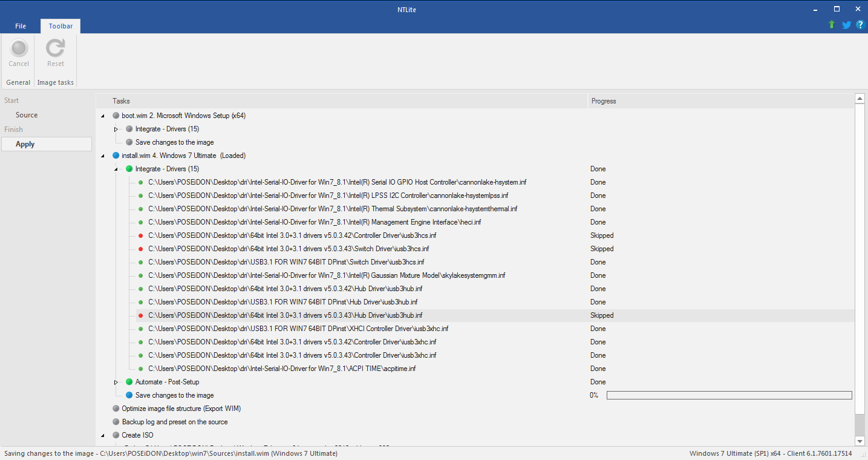Click Skipped status of v5.0.3.43 Hub Driver
Viewport: 868px width, 460px height.
pyautogui.click(x=602, y=315)
